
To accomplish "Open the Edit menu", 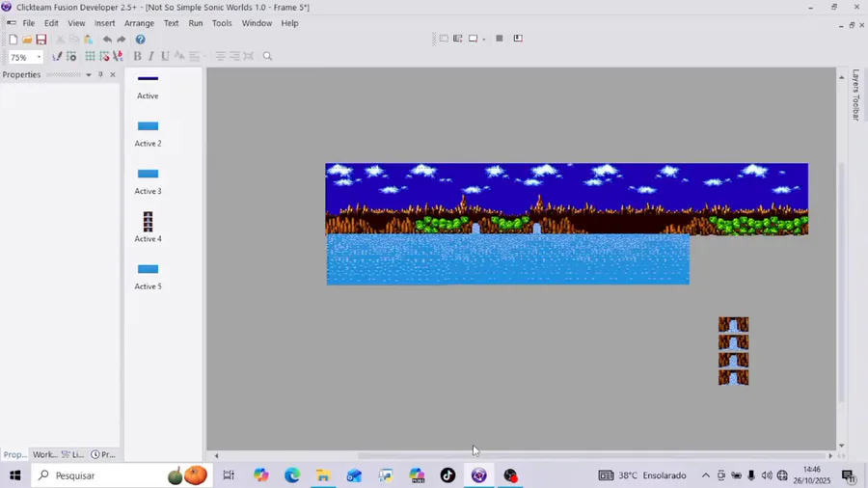I will point(51,23).
